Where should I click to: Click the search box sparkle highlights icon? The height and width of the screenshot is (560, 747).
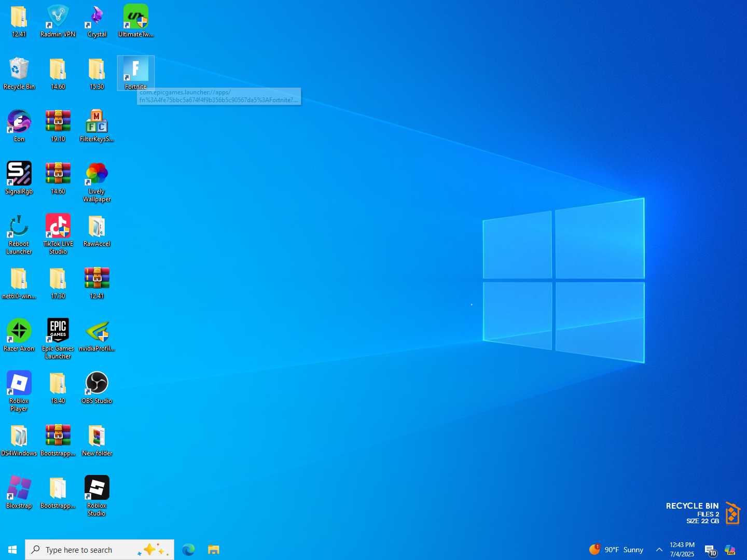coord(154,550)
